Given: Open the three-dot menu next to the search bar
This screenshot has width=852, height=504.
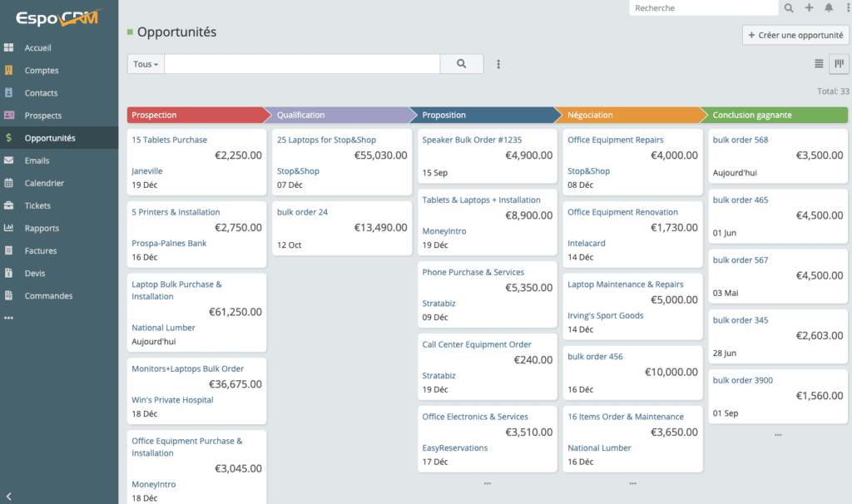Looking at the screenshot, I should click(498, 63).
